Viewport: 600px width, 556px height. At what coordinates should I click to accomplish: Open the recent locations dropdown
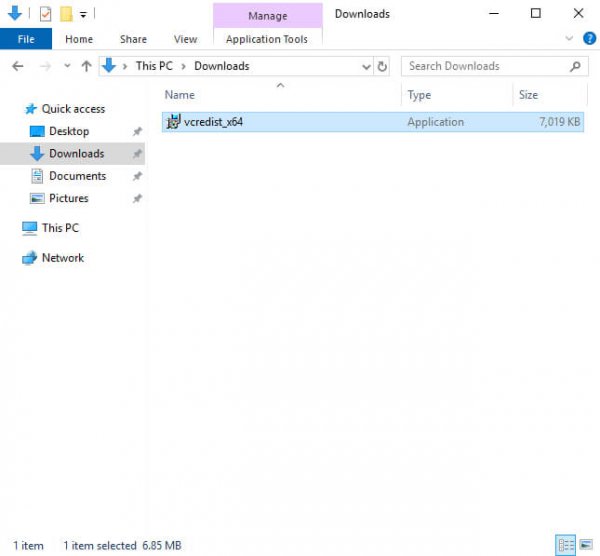(x=67, y=66)
